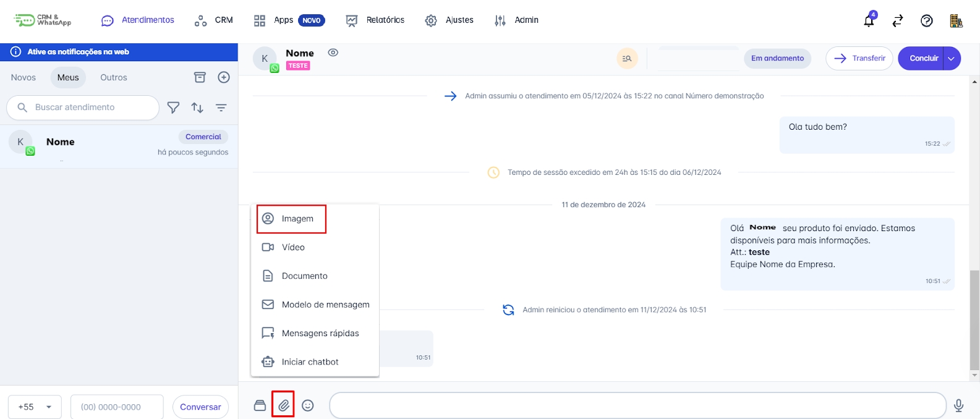980x419 pixels.
Task: Open the Relatórios menu
Action: [x=375, y=20]
